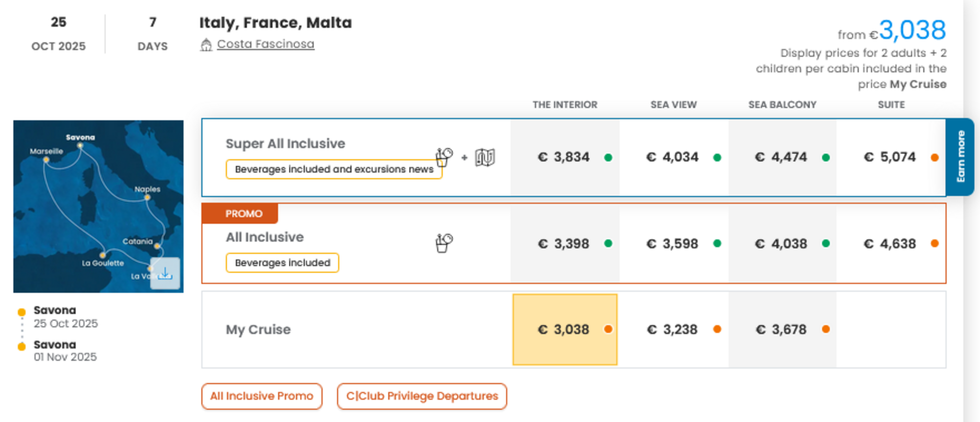This screenshot has width=980, height=422.
Task: Select My Cruise interior price € 3,038
Action: point(564,330)
